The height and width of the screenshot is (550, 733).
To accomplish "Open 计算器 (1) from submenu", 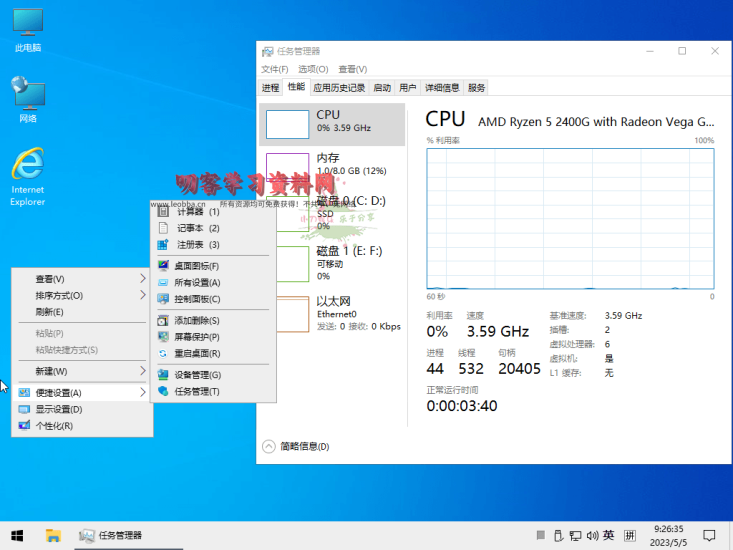I will (213, 212).
